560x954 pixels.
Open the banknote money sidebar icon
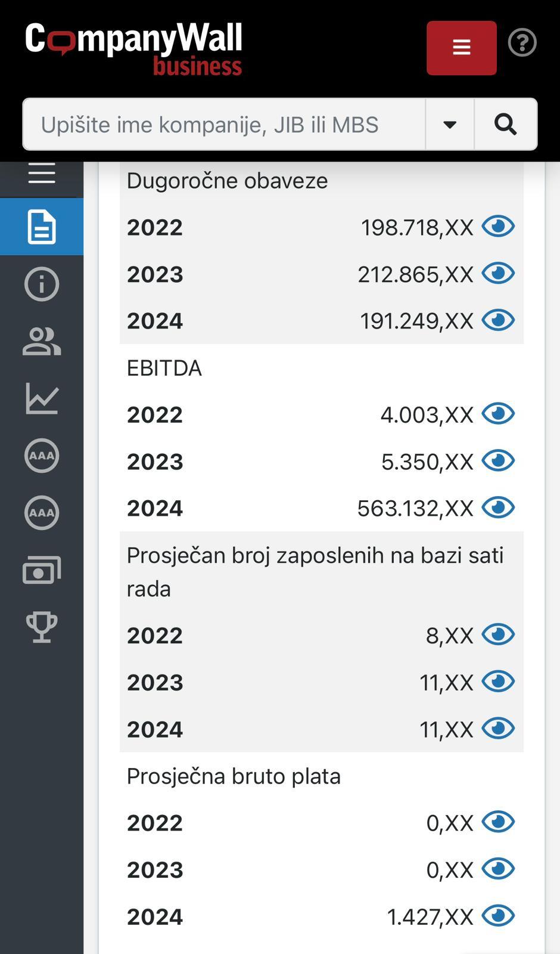tap(42, 570)
